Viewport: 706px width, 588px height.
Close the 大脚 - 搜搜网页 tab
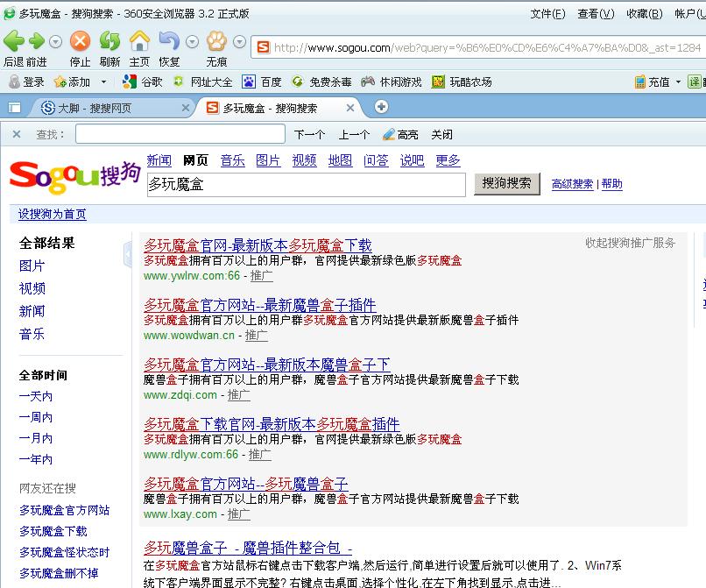point(185,108)
